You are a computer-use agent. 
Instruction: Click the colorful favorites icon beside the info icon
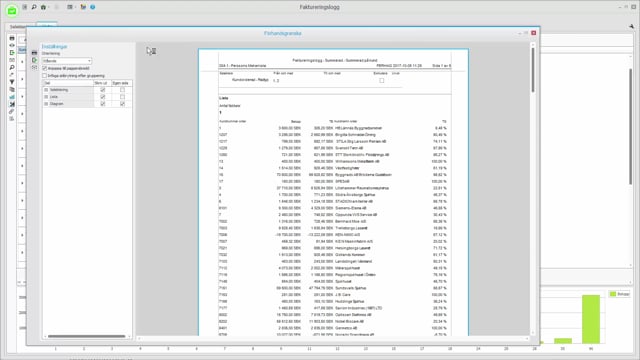(x=83, y=7)
